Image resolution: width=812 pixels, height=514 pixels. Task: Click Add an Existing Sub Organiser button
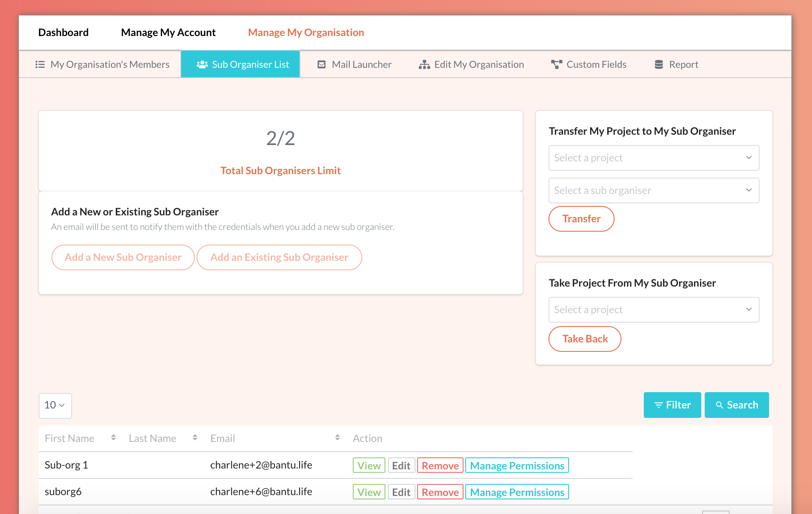[279, 257]
